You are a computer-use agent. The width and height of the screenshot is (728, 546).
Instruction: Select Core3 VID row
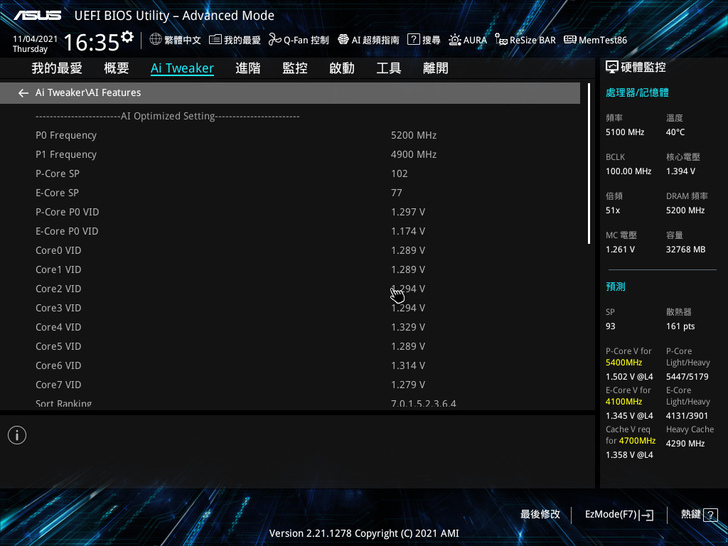tap(290, 308)
